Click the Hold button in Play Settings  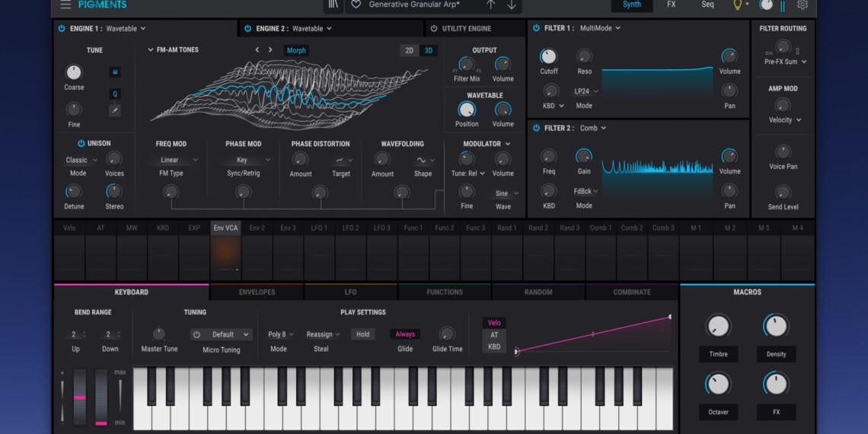(362, 334)
